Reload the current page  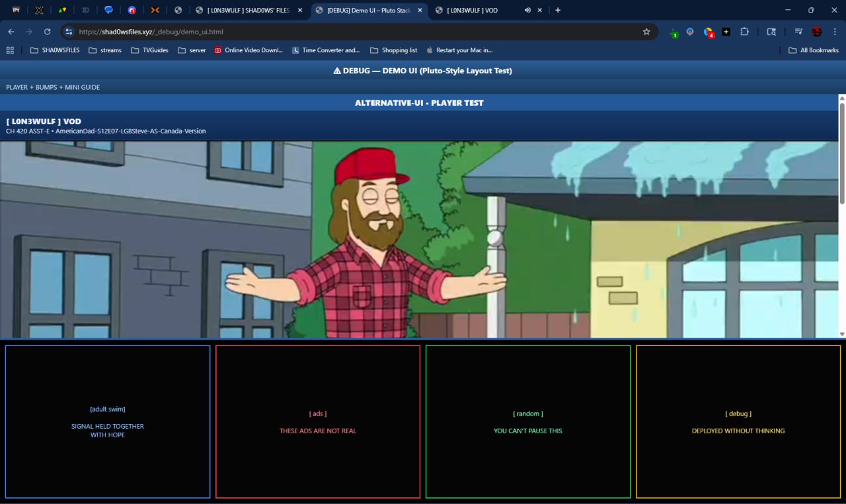click(47, 32)
